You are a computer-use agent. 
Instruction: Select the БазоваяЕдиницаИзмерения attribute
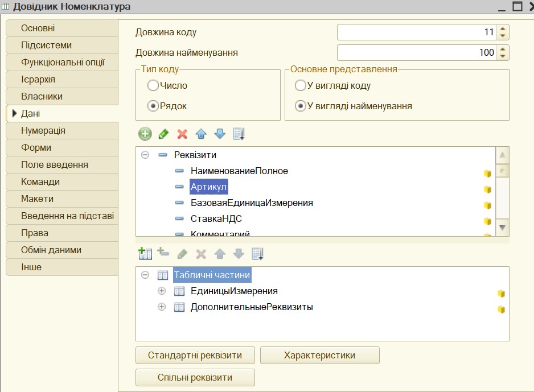coord(252,203)
